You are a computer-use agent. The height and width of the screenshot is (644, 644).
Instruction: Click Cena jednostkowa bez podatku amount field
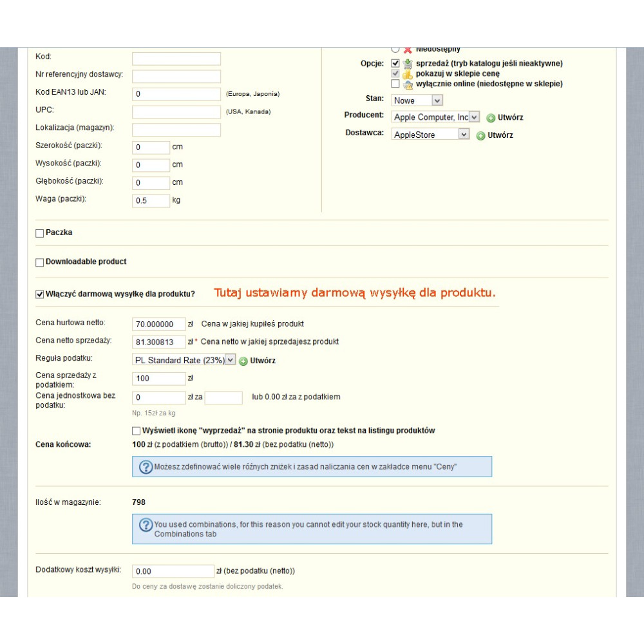(159, 397)
